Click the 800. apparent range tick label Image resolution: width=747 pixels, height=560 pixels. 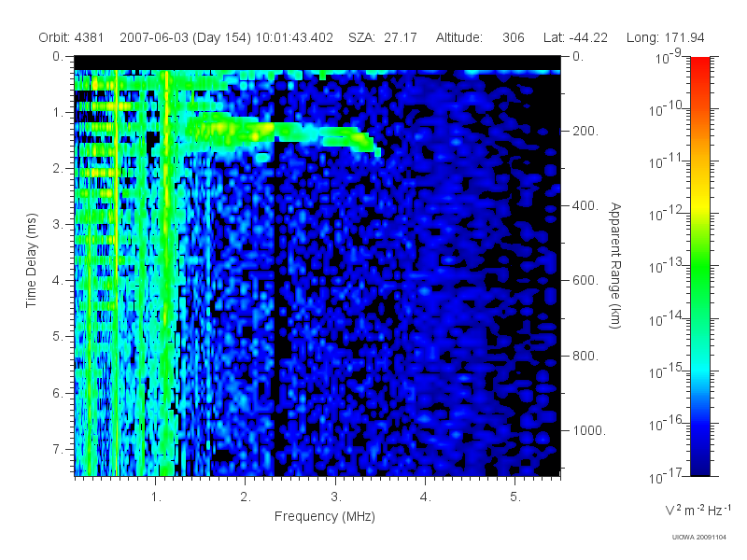pyautogui.click(x=585, y=356)
